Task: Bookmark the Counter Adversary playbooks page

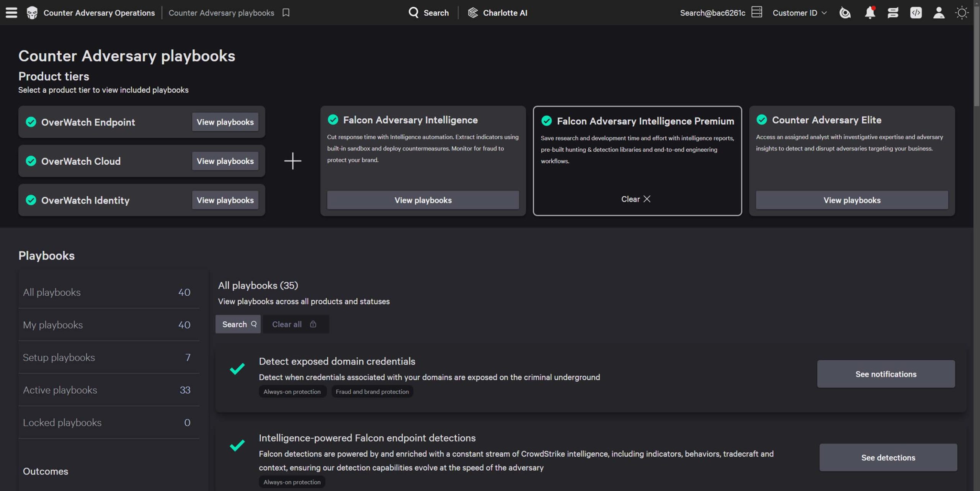Action: click(286, 13)
